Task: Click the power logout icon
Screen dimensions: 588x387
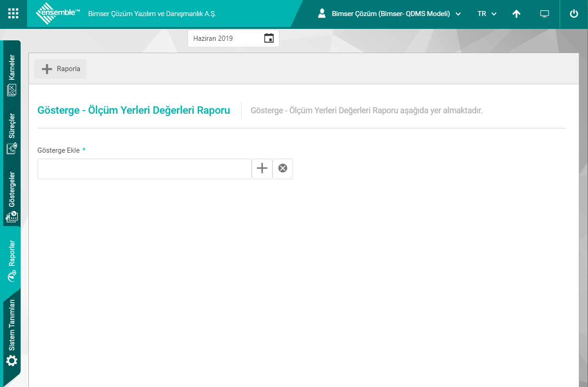Action: (x=574, y=14)
